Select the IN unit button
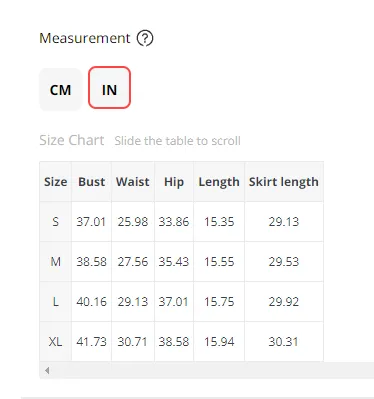 pyautogui.click(x=109, y=88)
